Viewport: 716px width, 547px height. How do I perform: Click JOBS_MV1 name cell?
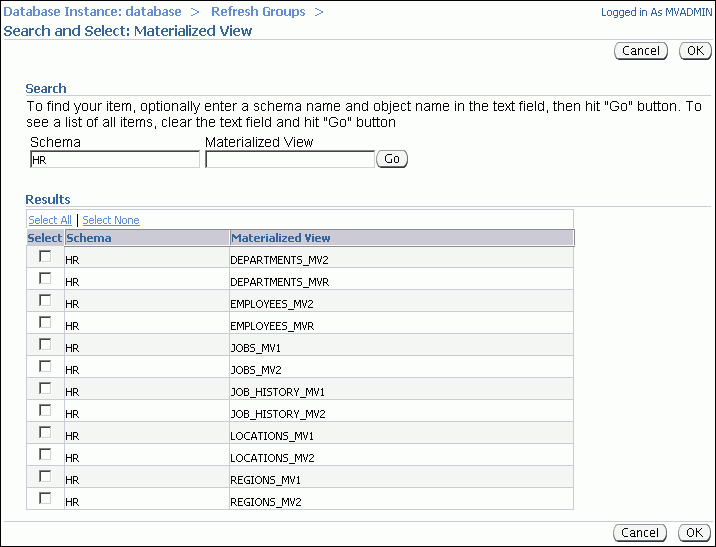401,345
